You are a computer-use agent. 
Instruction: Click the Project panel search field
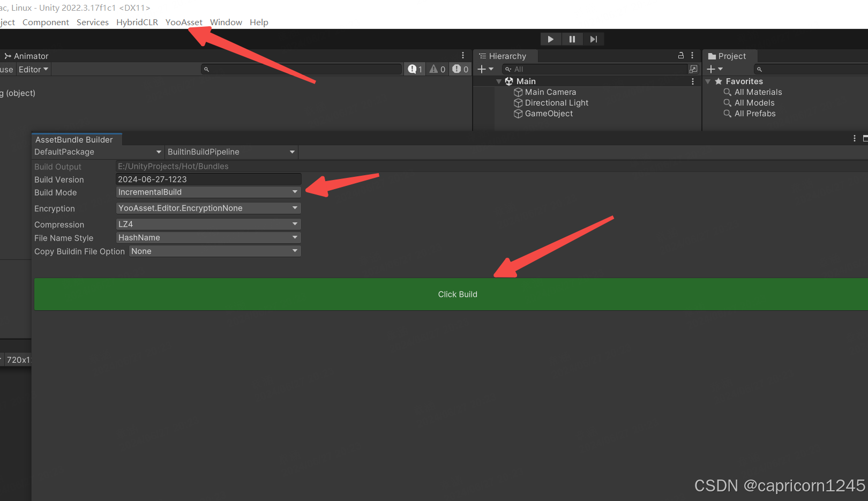[811, 69]
